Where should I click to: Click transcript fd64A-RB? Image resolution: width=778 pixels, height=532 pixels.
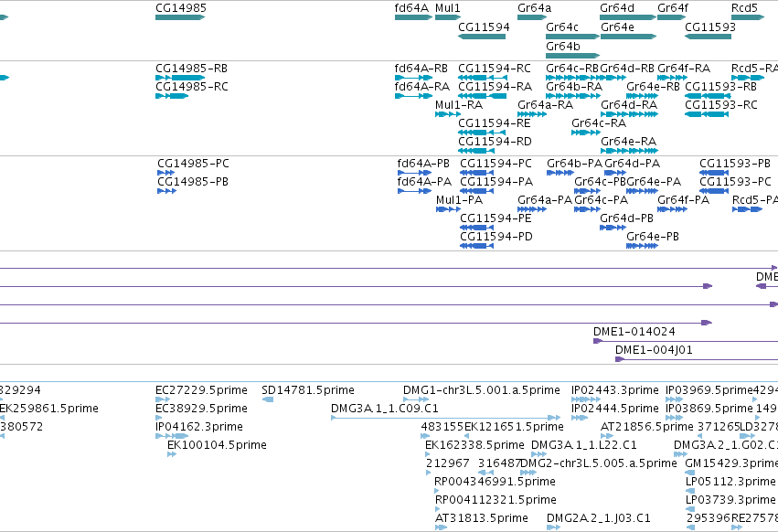(413, 78)
